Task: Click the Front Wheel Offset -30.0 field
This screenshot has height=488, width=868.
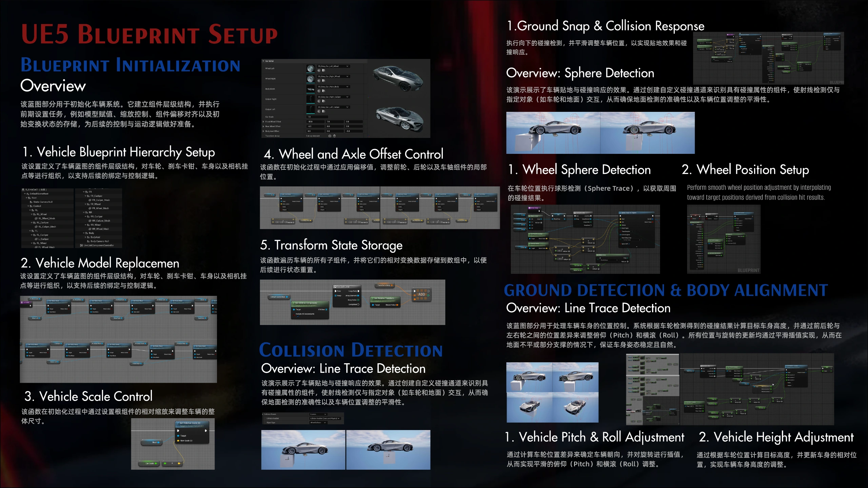Action: (x=315, y=122)
